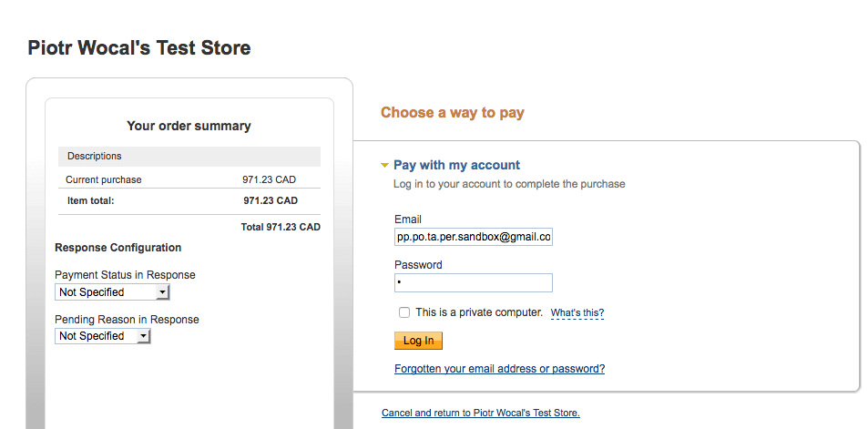This screenshot has width=868, height=429.
Task: Open the What's this? help link
Action: click(577, 313)
